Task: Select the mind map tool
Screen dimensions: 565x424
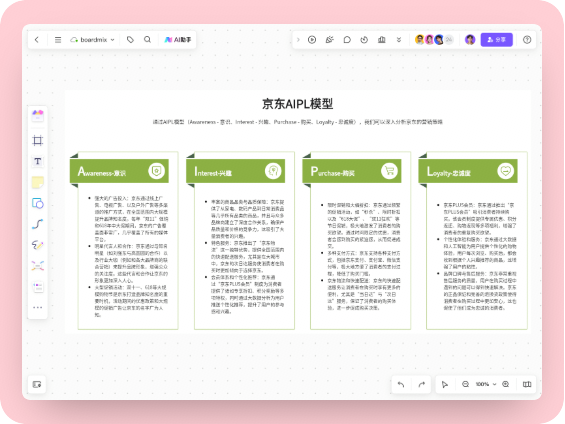Action: (x=38, y=266)
